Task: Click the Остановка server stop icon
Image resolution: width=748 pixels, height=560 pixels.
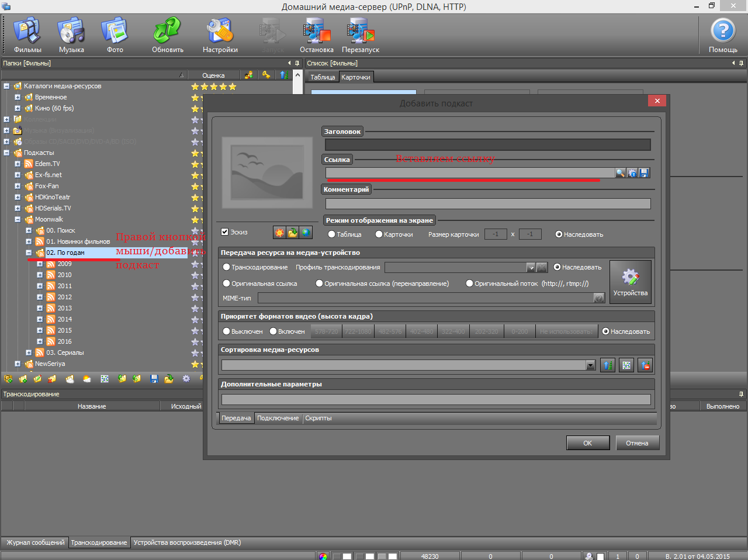Action: coord(317,35)
